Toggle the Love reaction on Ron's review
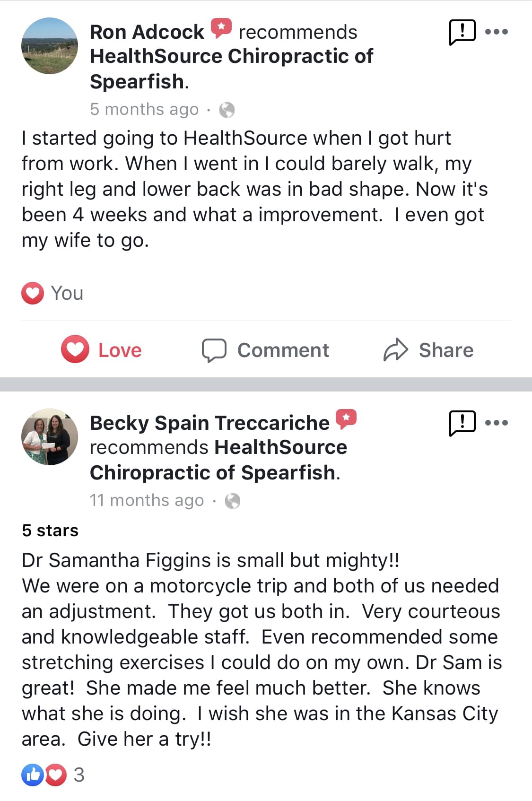Screen dimensions: 532x801 click(x=102, y=350)
